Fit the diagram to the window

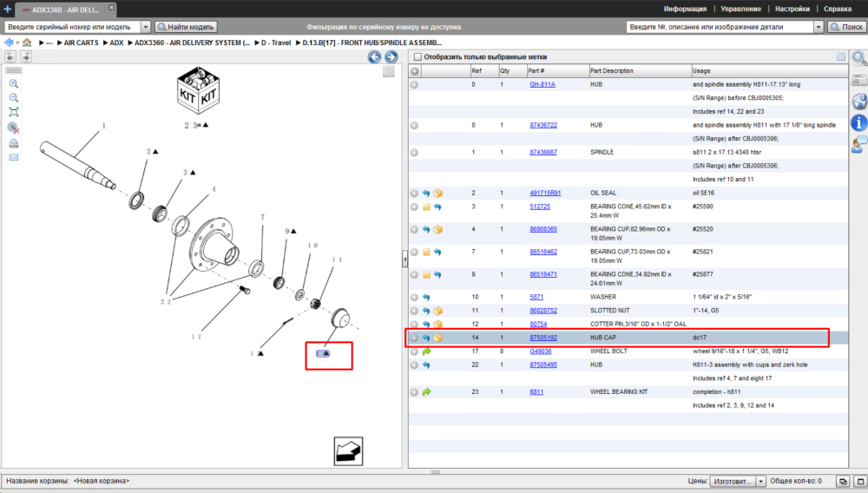click(14, 112)
